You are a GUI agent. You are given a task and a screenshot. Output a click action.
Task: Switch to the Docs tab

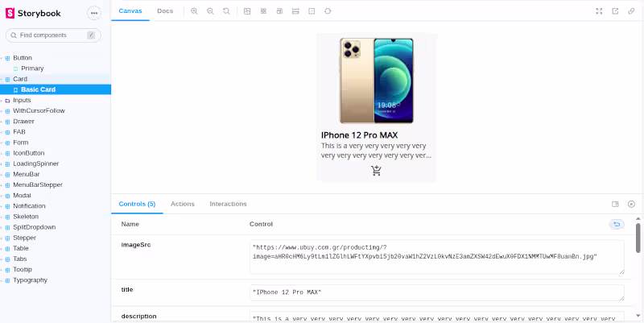(165, 11)
